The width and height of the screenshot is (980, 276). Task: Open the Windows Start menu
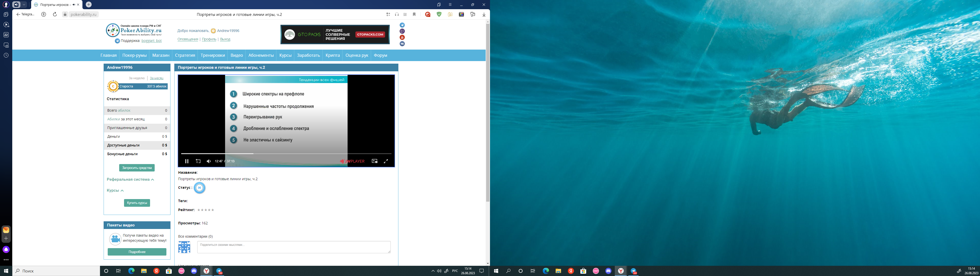(6, 271)
